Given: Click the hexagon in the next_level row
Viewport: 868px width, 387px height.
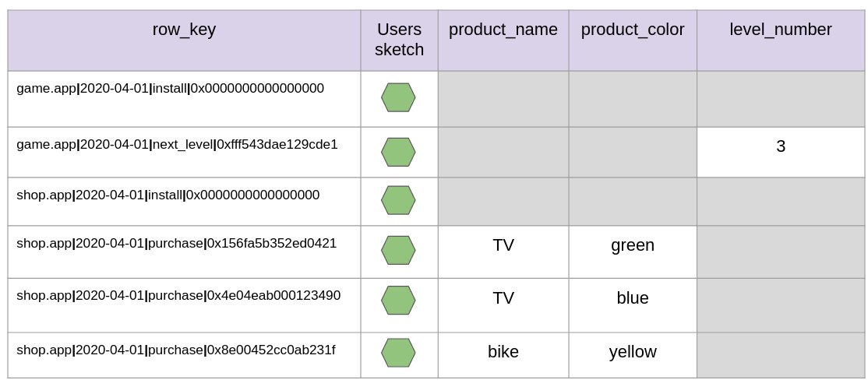Looking at the screenshot, I should click(398, 152).
